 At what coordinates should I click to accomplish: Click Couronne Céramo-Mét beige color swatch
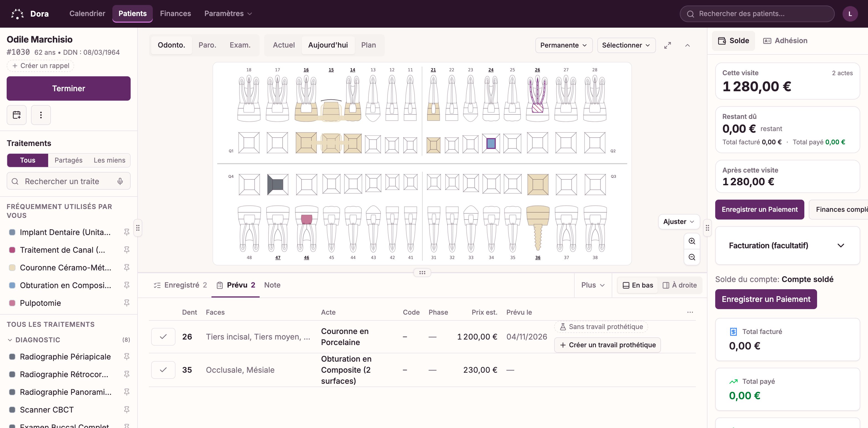(12, 268)
